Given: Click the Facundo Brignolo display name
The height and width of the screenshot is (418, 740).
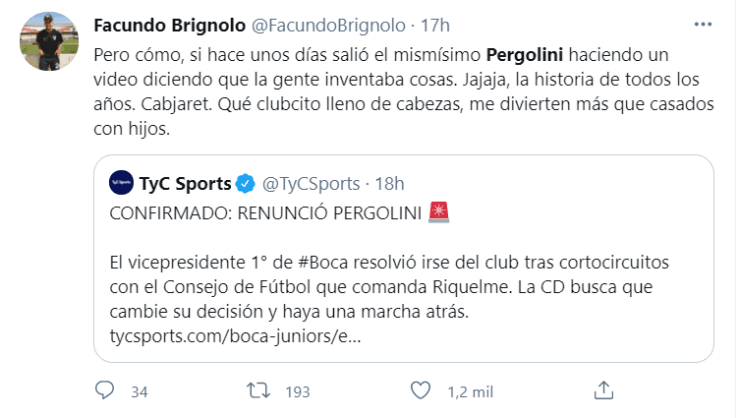Looking at the screenshot, I should point(163,24).
